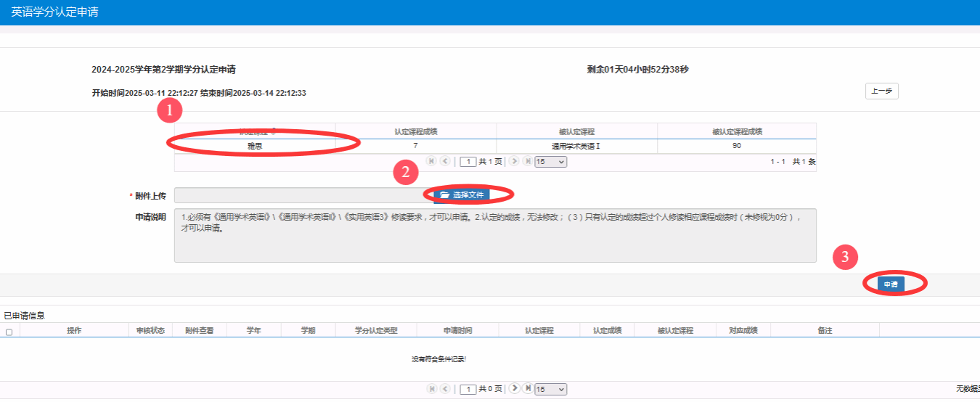The width and height of the screenshot is (980, 402).
Task: Tick the select-all checkbox in 已申请信息 table
Action: point(9,332)
